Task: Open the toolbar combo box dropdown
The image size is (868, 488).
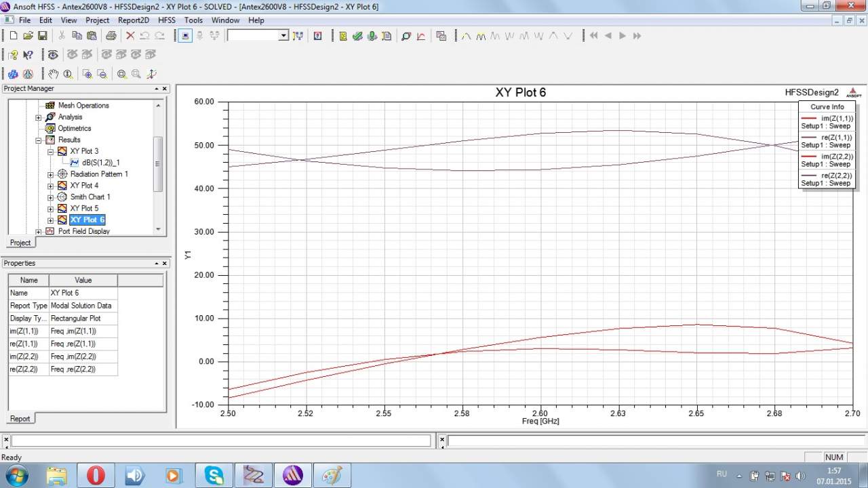Action: click(x=283, y=36)
